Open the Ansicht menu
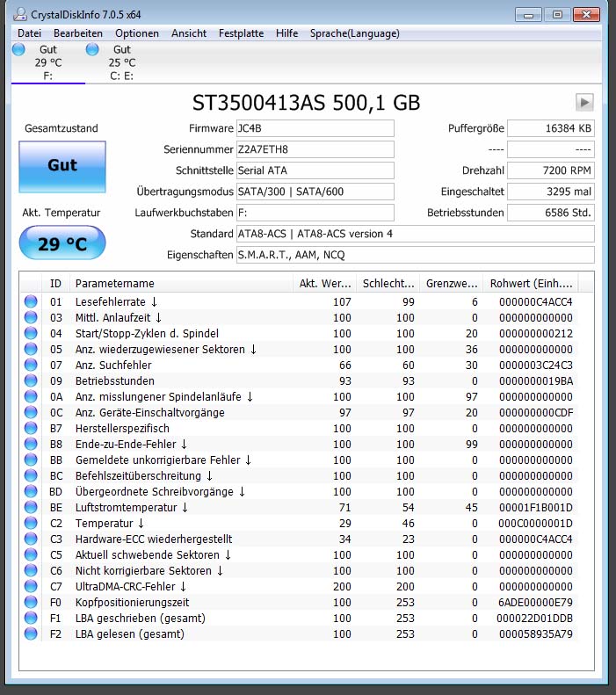The height and width of the screenshot is (695, 616). point(189,33)
